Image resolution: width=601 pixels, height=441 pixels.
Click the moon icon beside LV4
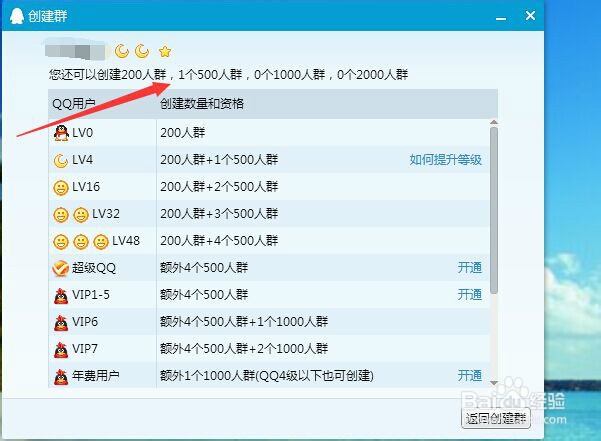[61, 161]
